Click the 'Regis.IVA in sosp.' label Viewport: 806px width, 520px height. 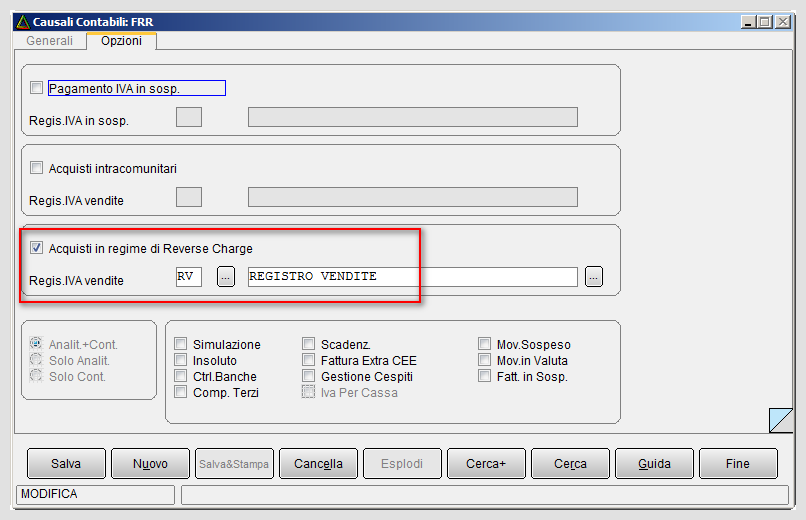tap(79, 121)
